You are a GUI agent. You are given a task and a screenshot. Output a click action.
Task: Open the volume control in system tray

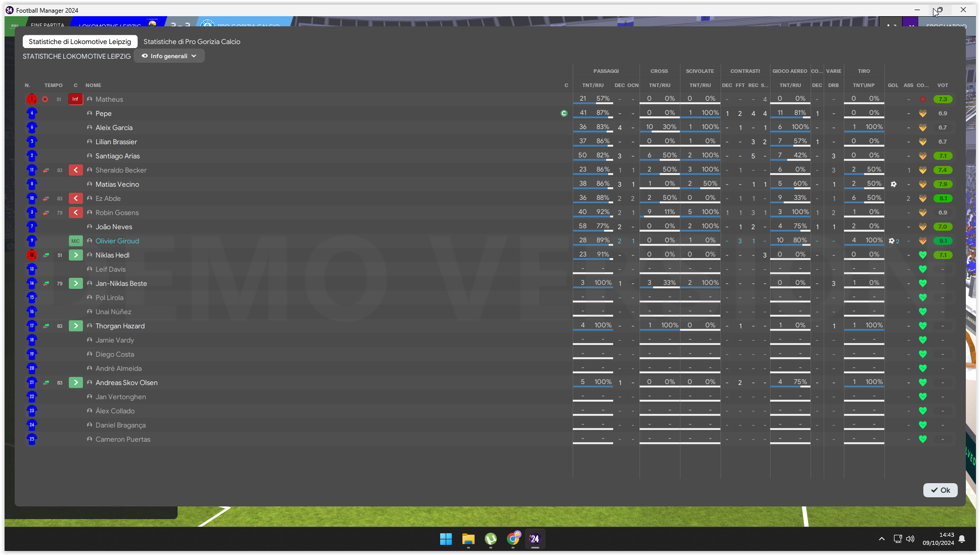pos(910,539)
